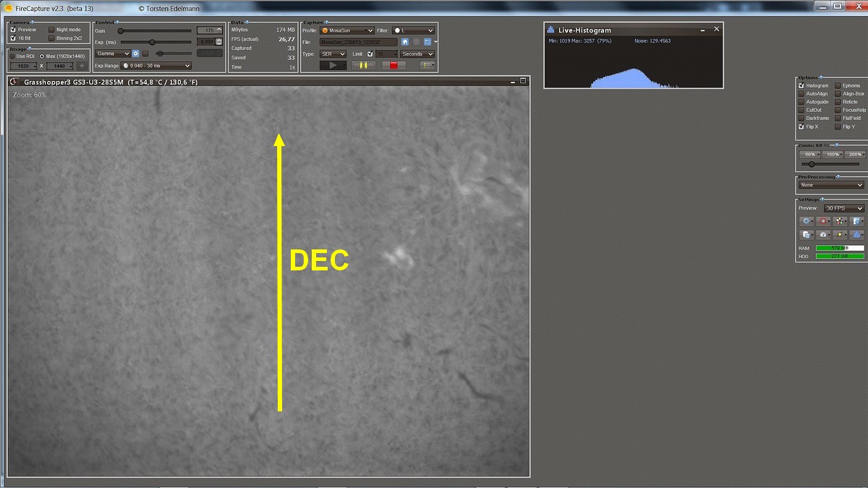Select the Max (1920x1440) radio button
868x488 pixels.
click(x=41, y=56)
